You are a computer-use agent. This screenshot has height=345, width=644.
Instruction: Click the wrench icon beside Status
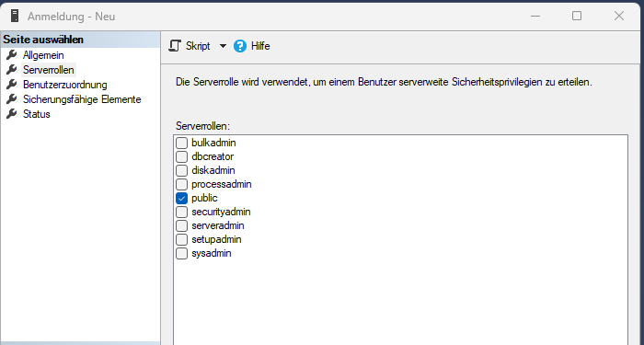pos(12,114)
